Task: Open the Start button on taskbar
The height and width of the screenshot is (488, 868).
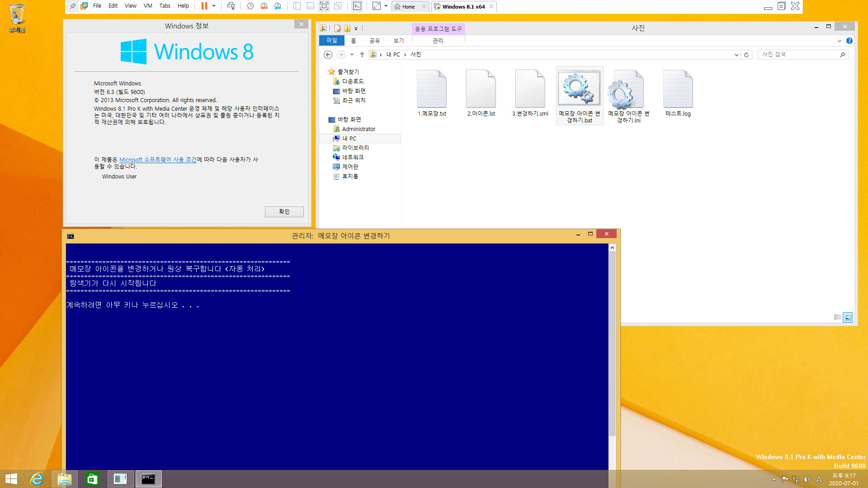Action: pyautogui.click(x=11, y=479)
